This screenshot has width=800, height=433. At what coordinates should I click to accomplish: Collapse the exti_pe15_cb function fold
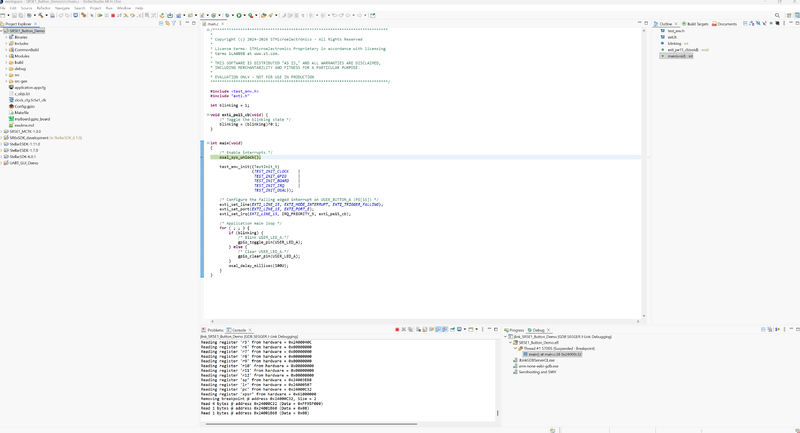point(208,115)
